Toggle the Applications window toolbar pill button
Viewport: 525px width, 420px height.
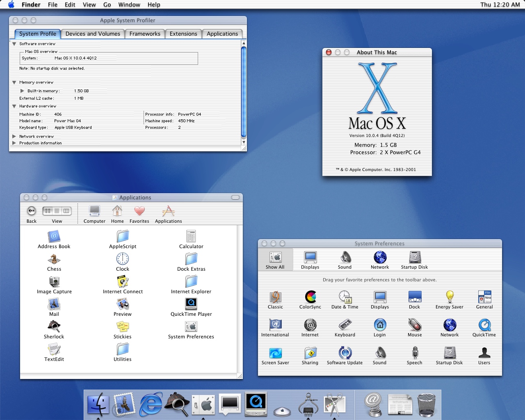pos(235,197)
